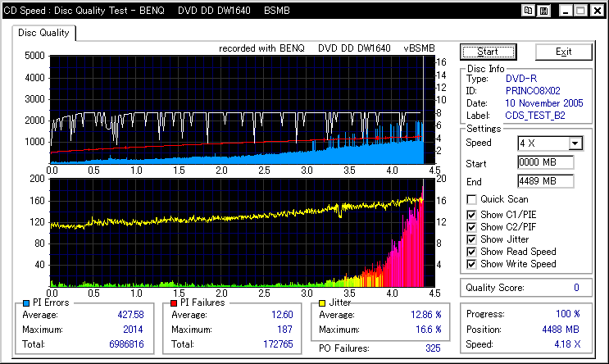Disable Show Jitter option
Image resolution: width=609 pixels, height=364 pixels.
pyautogui.click(x=470, y=239)
